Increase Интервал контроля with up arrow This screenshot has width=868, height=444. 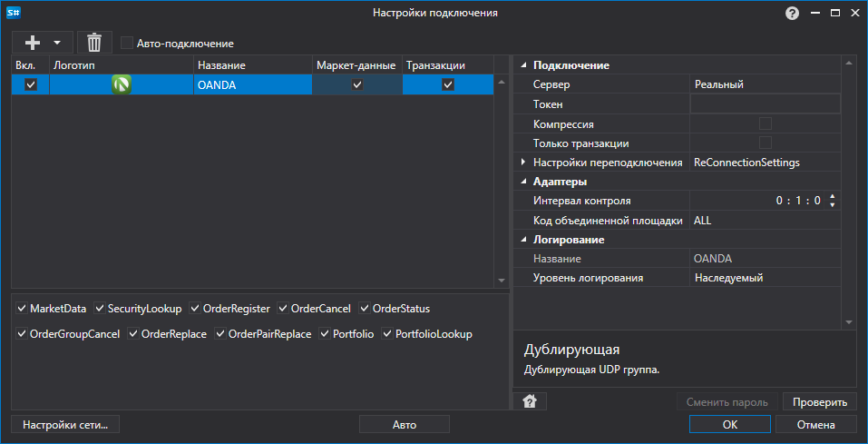[x=832, y=197]
